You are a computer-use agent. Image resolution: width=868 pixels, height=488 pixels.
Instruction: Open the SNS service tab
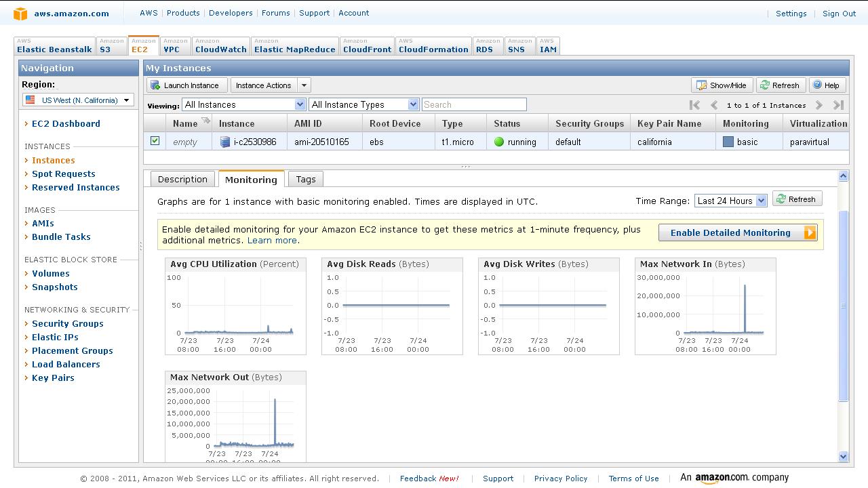520,45
